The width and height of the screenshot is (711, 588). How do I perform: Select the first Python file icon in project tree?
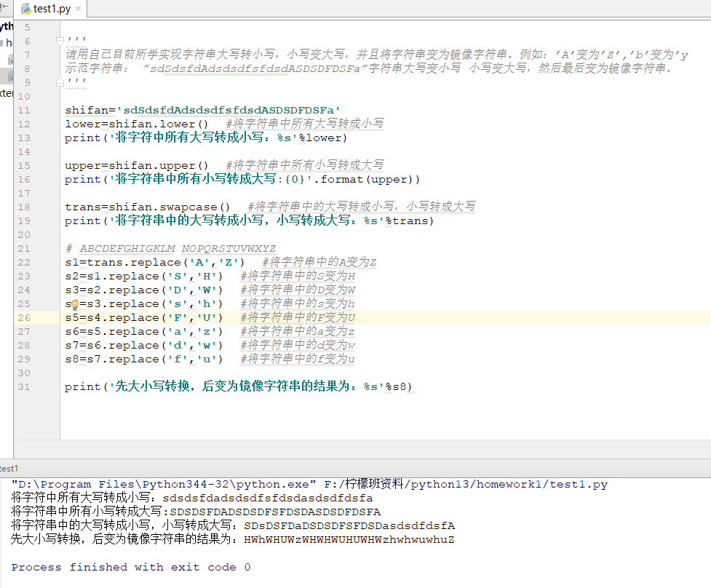pos(10,59)
